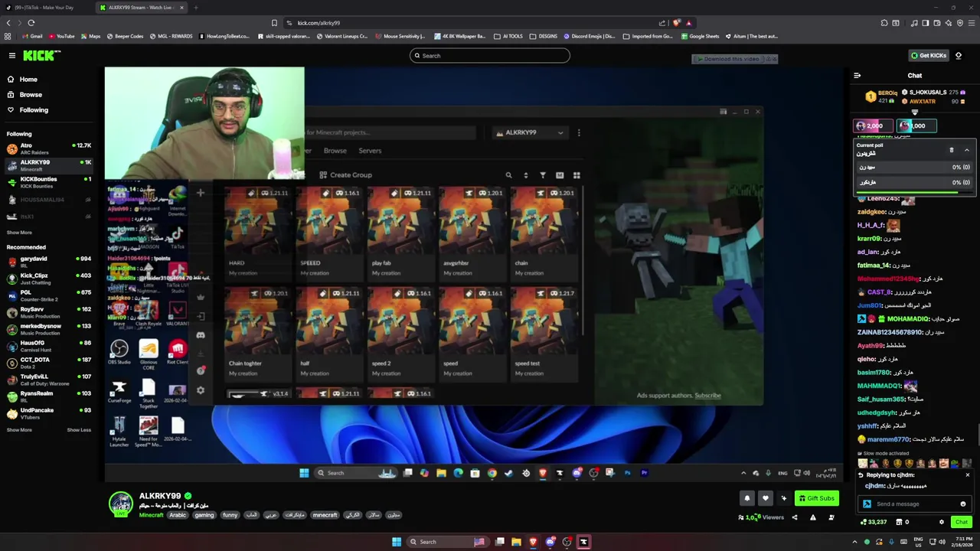Click the KICK logo

coord(41,55)
